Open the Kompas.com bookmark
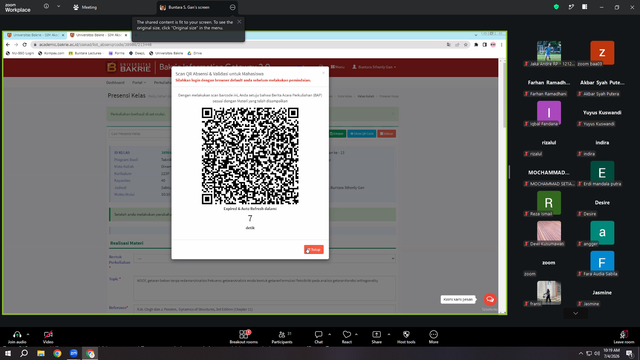Screen dimensions: 640x360 point(51,53)
